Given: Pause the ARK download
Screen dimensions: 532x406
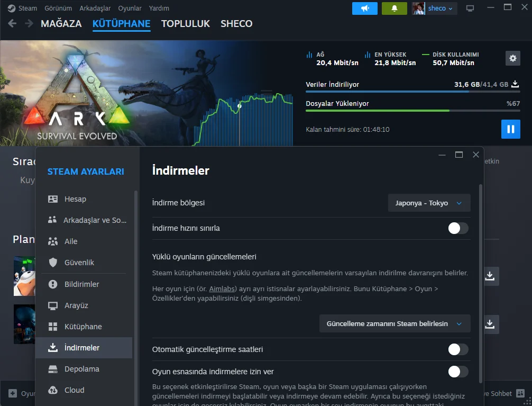Looking at the screenshot, I should (x=511, y=129).
